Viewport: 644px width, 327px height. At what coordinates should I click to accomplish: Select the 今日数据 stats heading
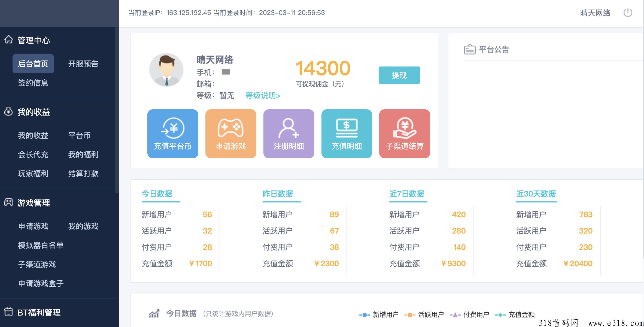tap(157, 194)
